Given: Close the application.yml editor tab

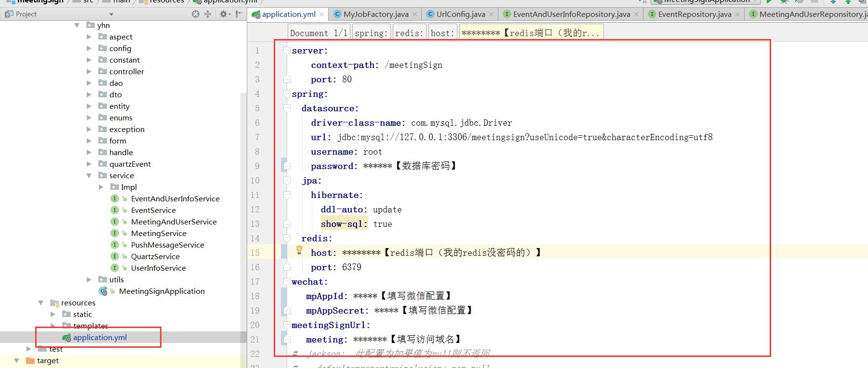Looking at the screenshot, I should click(321, 14).
